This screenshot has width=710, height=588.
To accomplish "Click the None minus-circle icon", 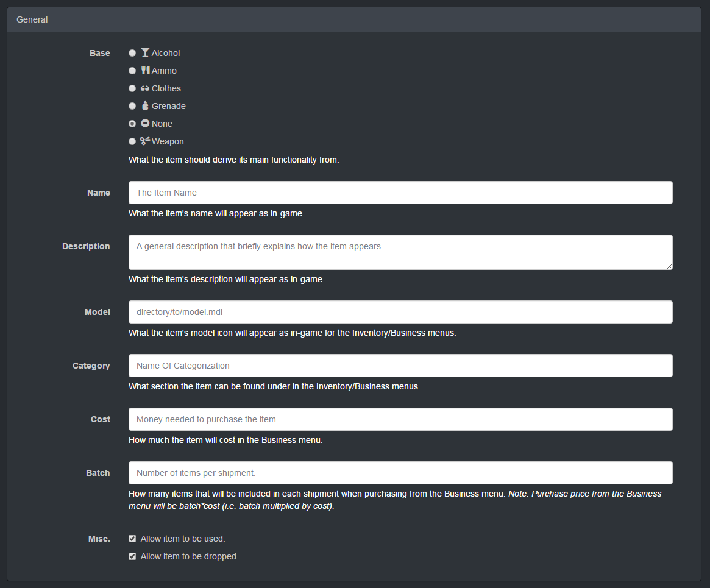I will [145, 123].
